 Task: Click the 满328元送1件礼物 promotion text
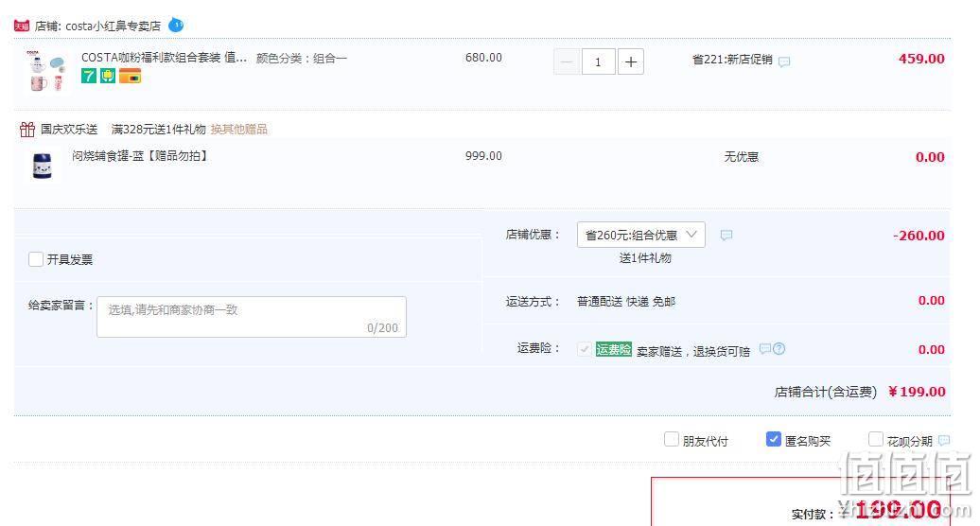click(x=158, y=130)
